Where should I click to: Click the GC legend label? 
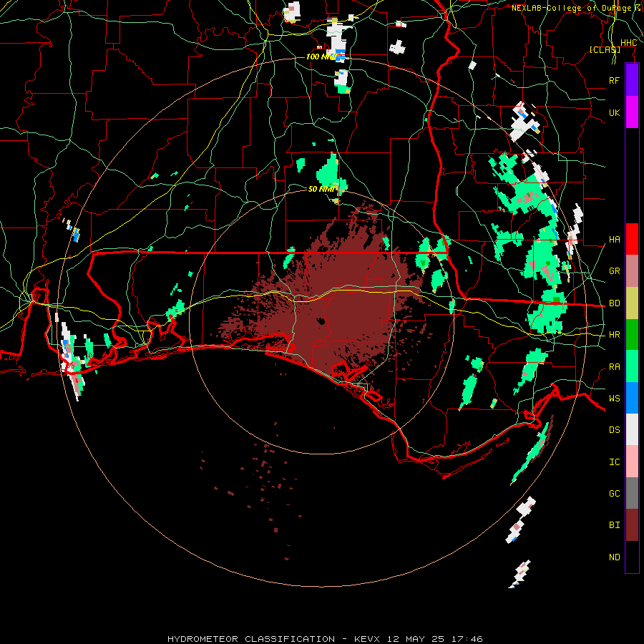click(x=614, y=494)
